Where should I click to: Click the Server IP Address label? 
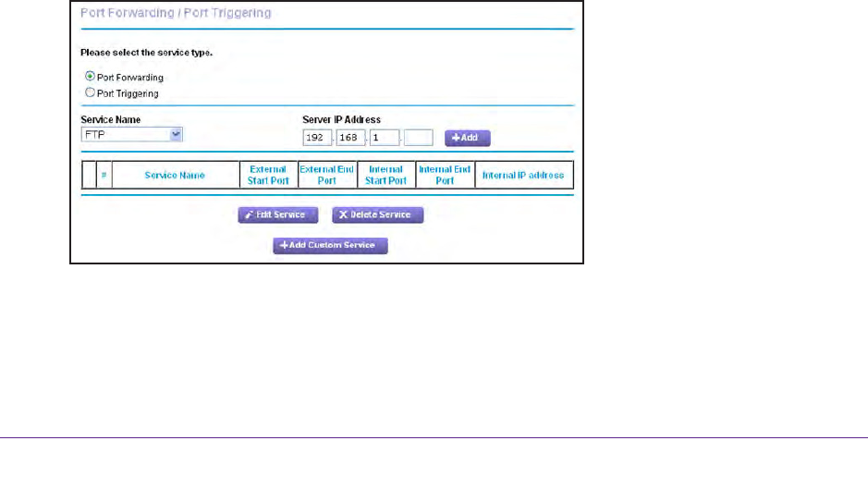(341, 119)
